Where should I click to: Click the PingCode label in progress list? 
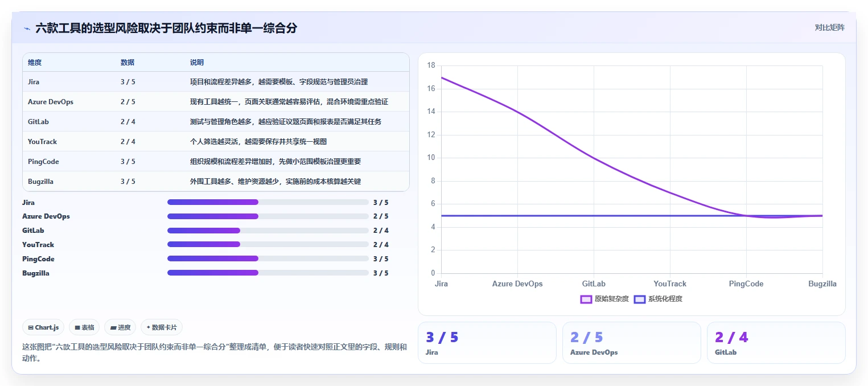(38, 259)
